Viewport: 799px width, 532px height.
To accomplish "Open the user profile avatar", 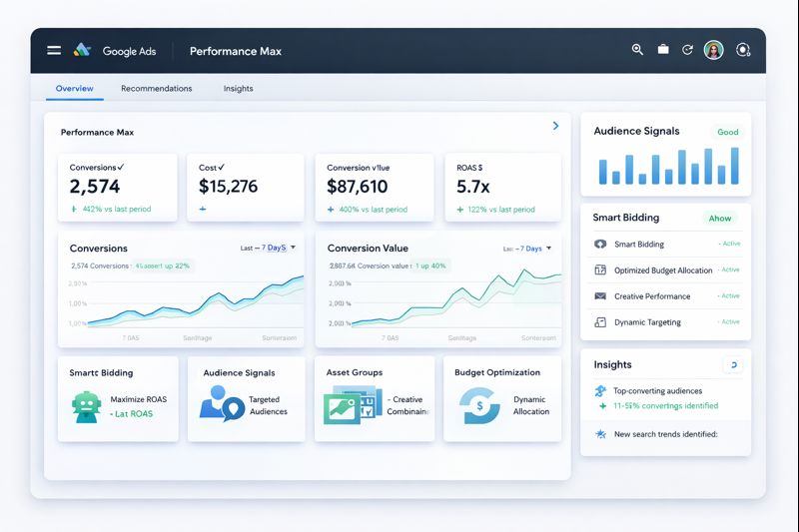I will click(713, 50).
